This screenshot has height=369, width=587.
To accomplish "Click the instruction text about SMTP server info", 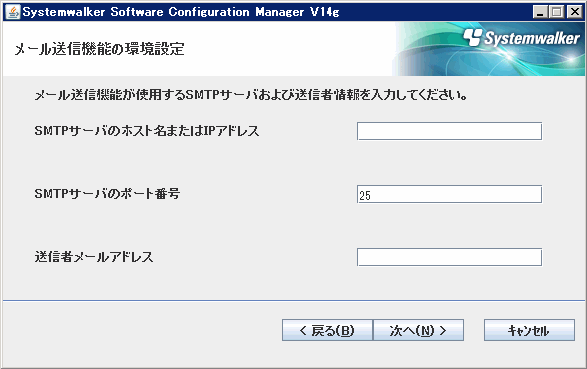I will (x=250, y=95).
